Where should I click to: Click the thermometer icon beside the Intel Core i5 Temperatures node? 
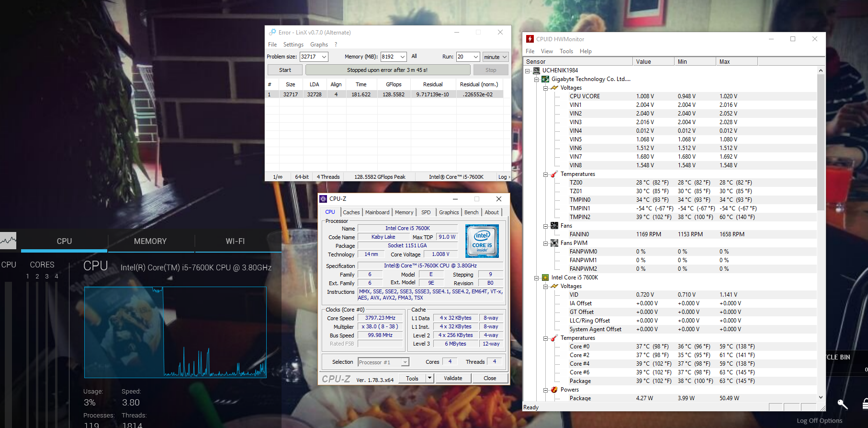[554, 338]
